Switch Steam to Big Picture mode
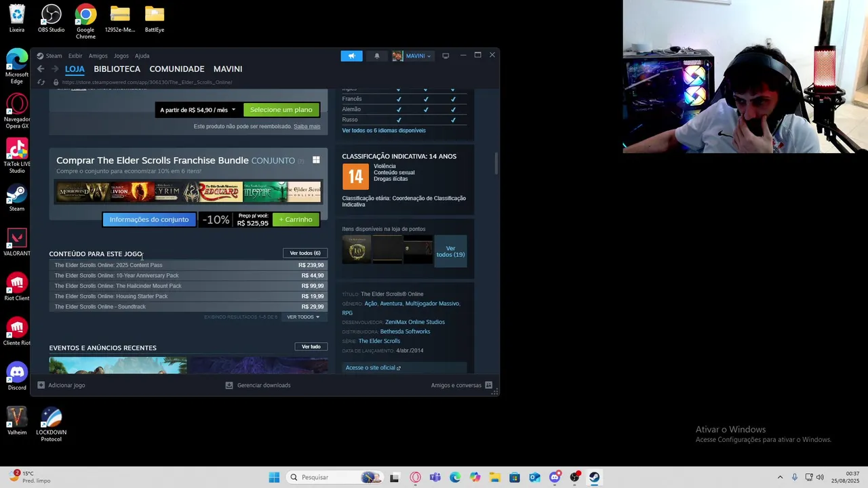The height and width of the screenshot is (488, 868). pyautogui.click(x=446, y=56)
